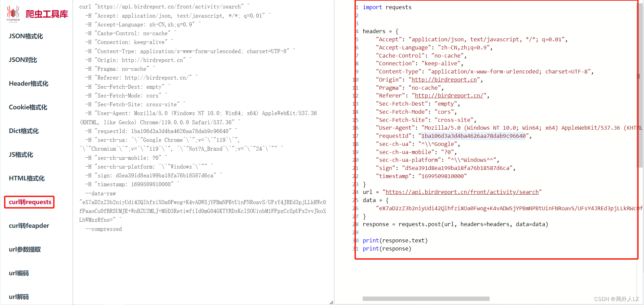Viewport: 644px width, 305px height.
Task: Click the requests.post response line
Action: point(455,224)
